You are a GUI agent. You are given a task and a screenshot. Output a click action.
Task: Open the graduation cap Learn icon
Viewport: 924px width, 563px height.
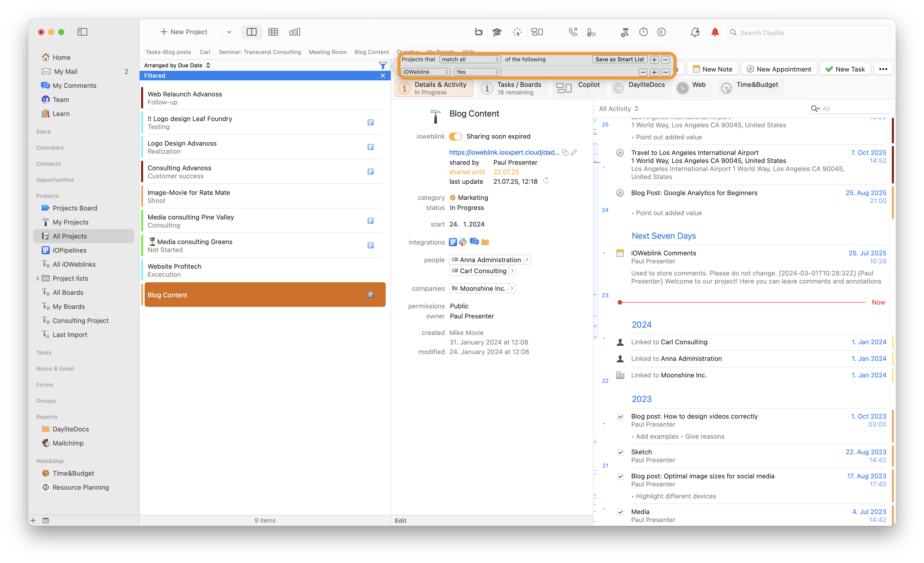497,32
